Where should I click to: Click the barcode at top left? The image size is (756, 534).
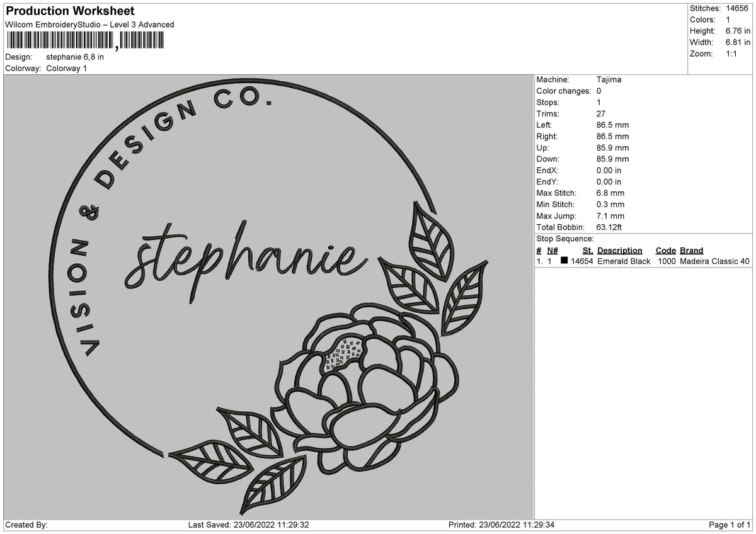pyautogui.click(x=85, y=41)
